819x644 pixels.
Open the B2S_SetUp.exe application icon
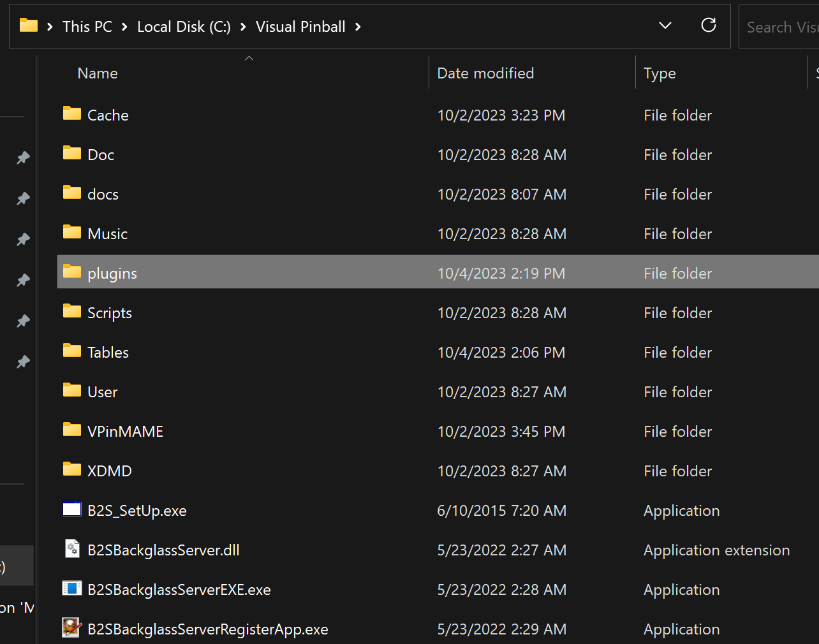(x=71, y=509)
